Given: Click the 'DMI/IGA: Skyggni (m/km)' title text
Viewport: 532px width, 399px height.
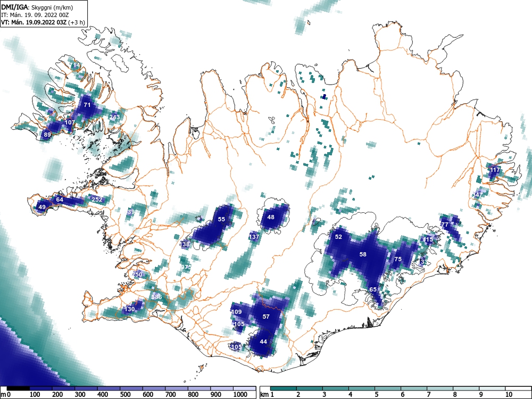Looking at the screenshot, I should (37, 7).
